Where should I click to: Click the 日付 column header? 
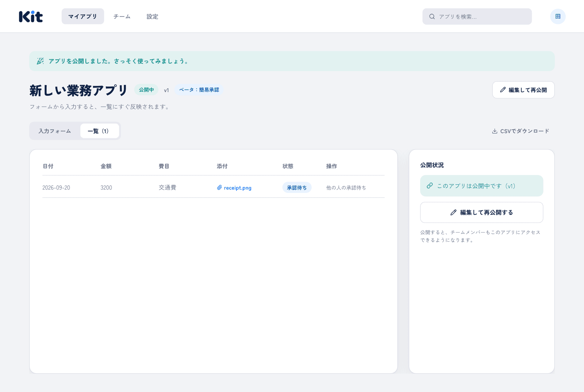click(48, 166)
